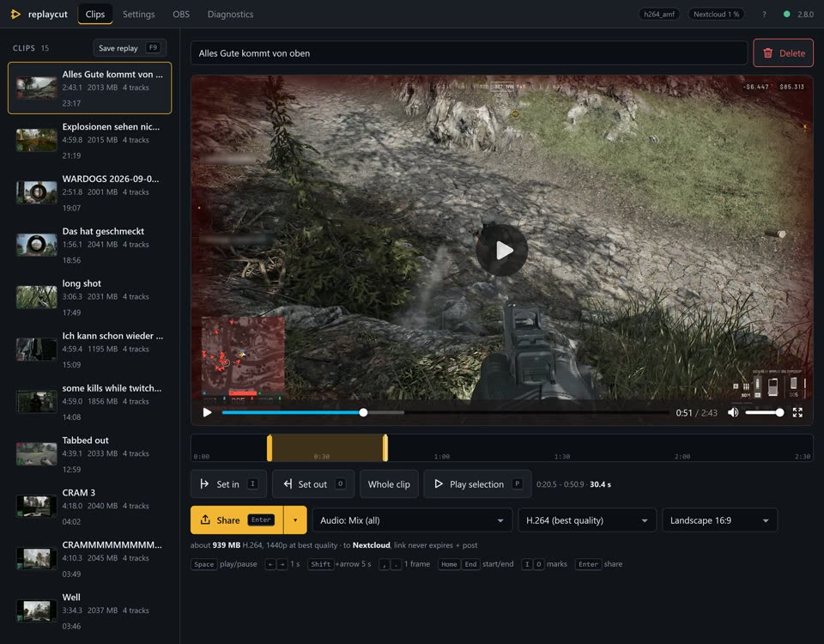The image size is (824, 644).
Task: Select the clip Alles Gute kommt von ...
Action: click(x=90, y=88)
